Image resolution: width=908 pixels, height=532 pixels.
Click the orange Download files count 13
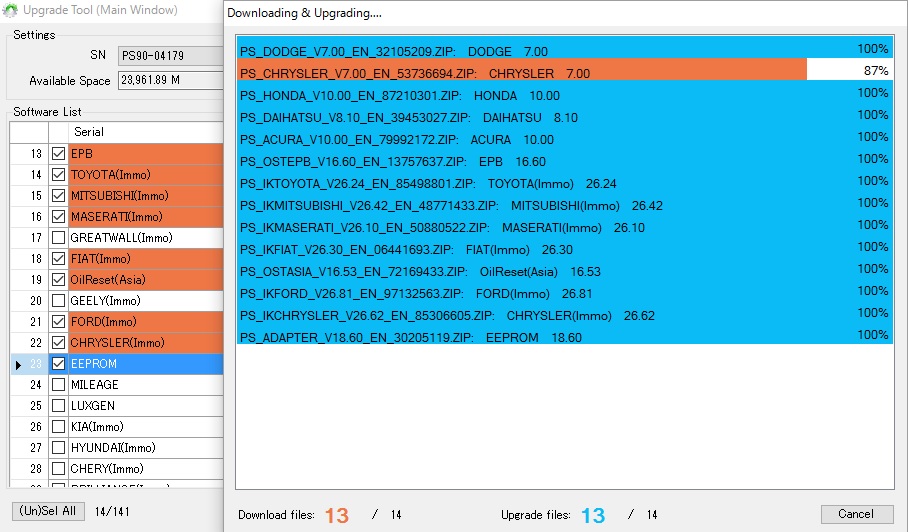[336, 515]
